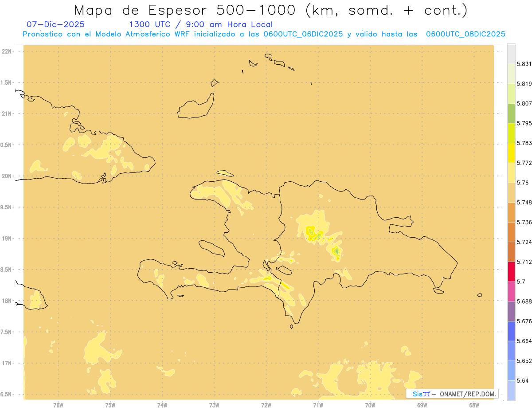The width and height of the screenshot is (532, 411).
Task: Click the colorbar value 5.783
Action: (x=524, y=143)
